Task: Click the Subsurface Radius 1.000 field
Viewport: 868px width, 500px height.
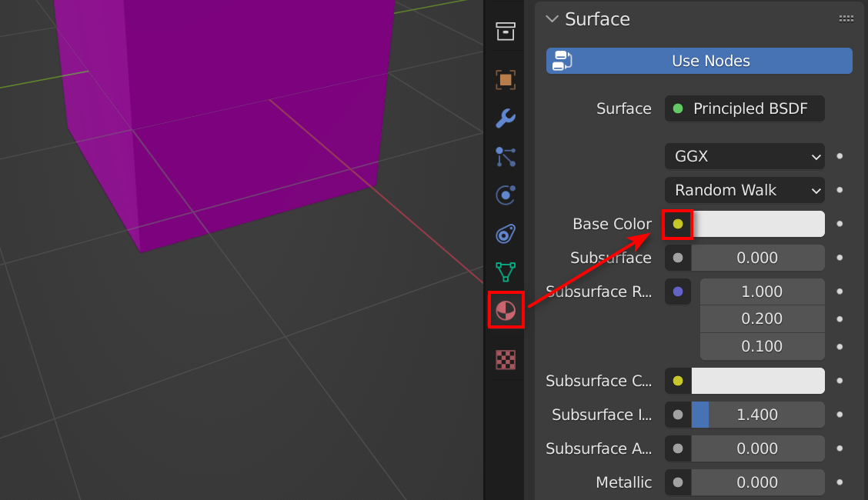Action: (763, 292)
